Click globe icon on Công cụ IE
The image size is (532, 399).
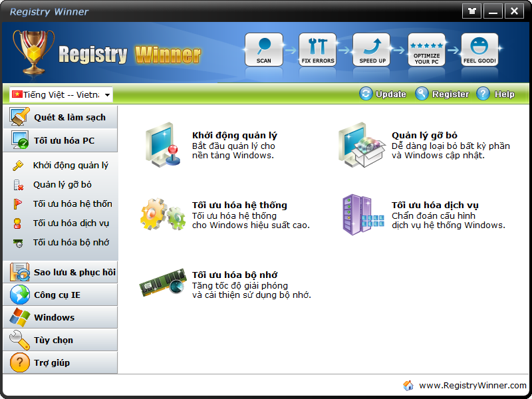20,295
